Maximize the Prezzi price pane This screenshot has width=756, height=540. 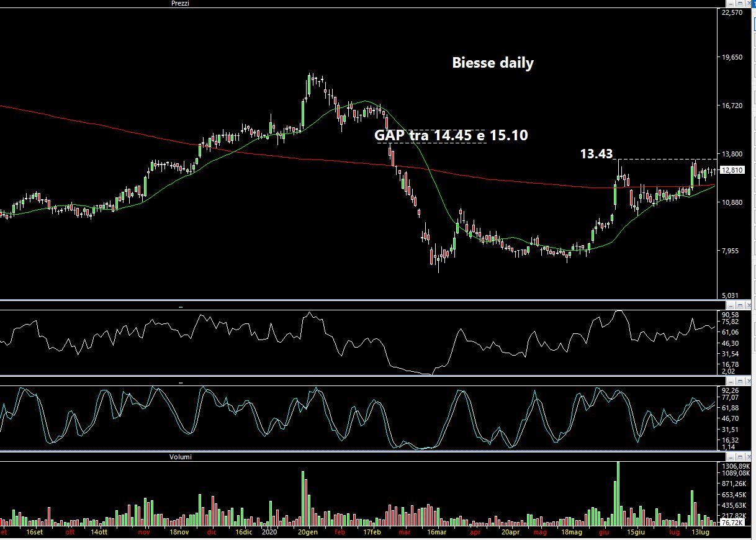pos(740,3)
